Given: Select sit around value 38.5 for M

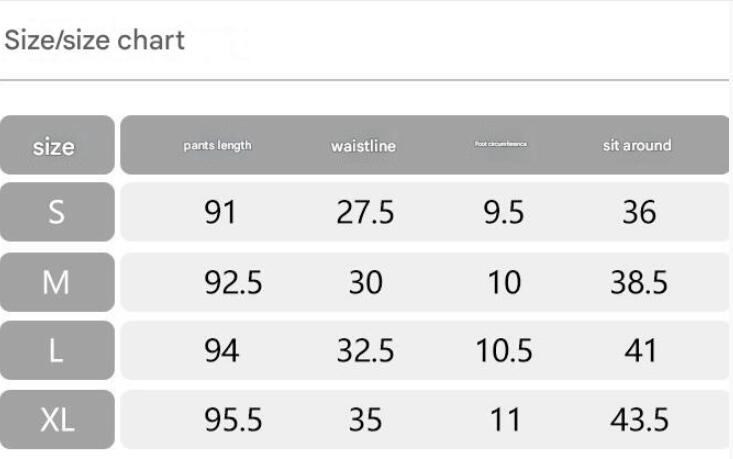Looking at the screenshot, I should pos(639,283).
